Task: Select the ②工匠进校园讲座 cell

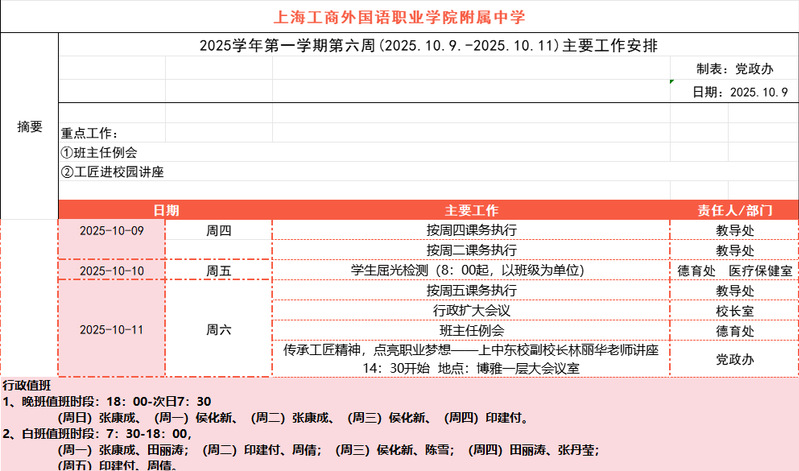Action: coord(112,171)
